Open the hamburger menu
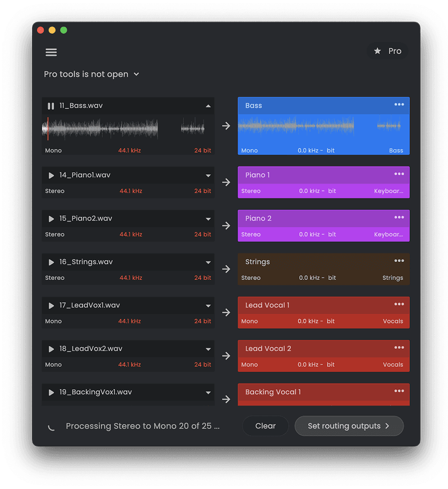The width and height of the screenshot is (448, 489). (51, 52)
